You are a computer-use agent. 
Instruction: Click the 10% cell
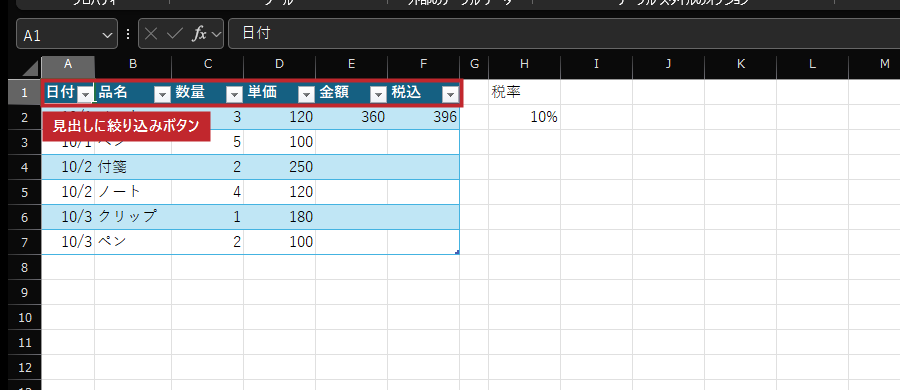(525, 117)
